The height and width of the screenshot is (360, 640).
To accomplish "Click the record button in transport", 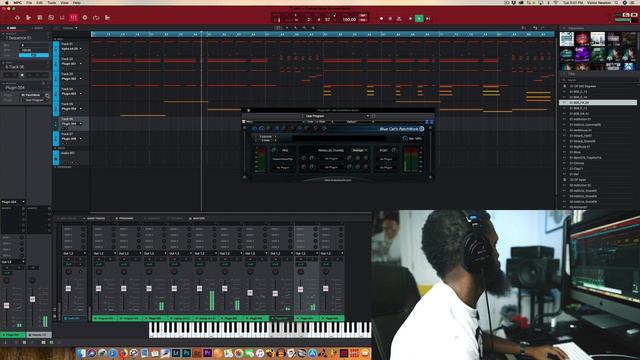I will pos(381,18).
